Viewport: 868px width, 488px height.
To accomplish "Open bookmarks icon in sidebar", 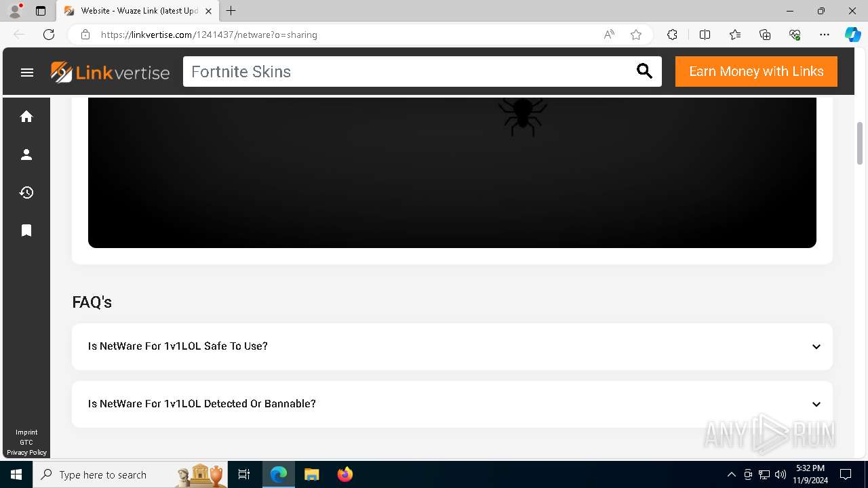I will pyautogui.click(x=26, y=230).
